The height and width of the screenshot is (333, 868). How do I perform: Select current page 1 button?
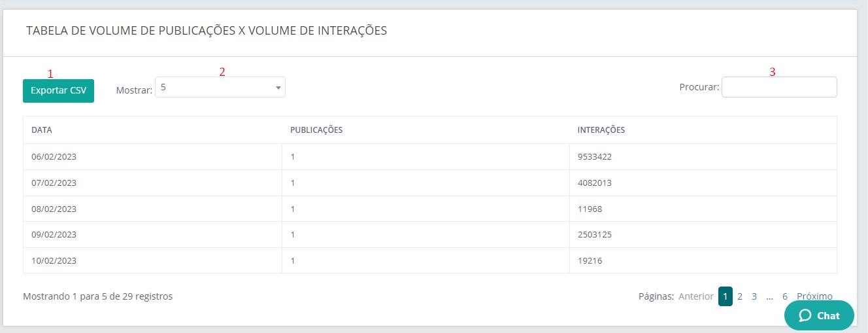click(x=726, y=296)
